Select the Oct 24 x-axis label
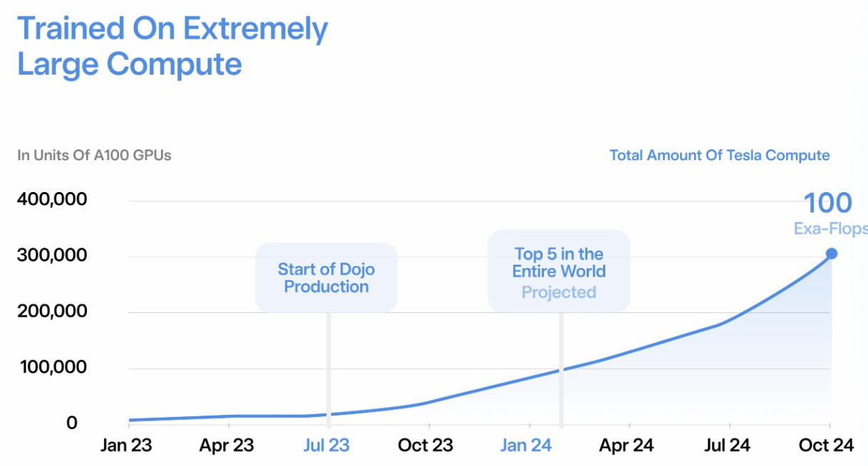This screenshot has width=868, height=466. (x=826, y=445)
